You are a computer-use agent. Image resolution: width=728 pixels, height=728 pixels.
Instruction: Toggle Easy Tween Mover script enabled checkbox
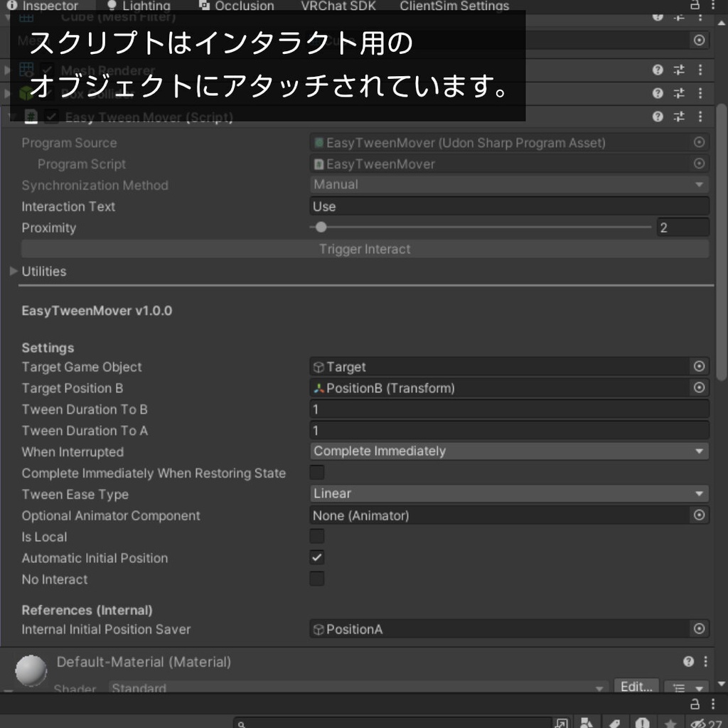point(51,117)
